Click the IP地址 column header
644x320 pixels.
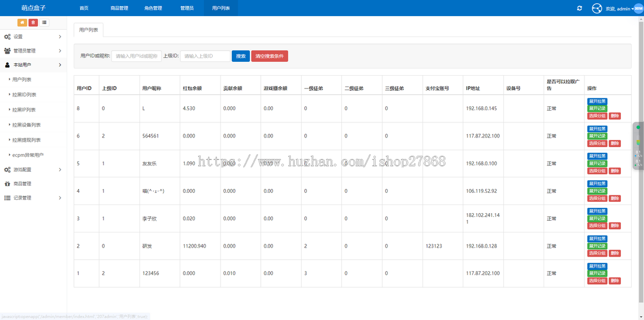(x=473, y=88)
